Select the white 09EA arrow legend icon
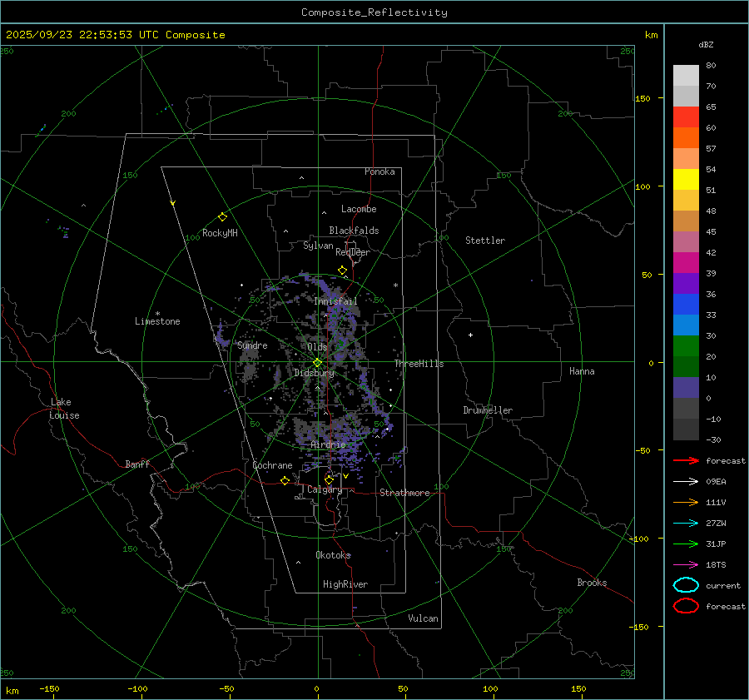 coord(685,481)
